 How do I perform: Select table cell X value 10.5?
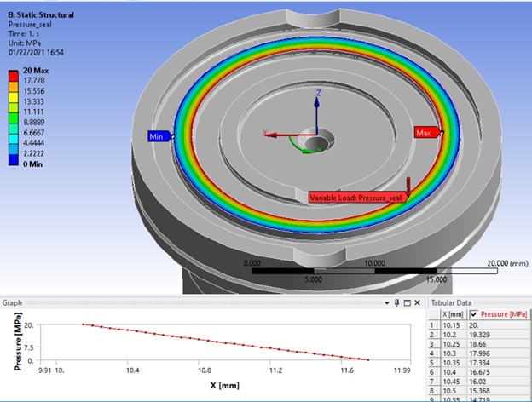[453, 391]
